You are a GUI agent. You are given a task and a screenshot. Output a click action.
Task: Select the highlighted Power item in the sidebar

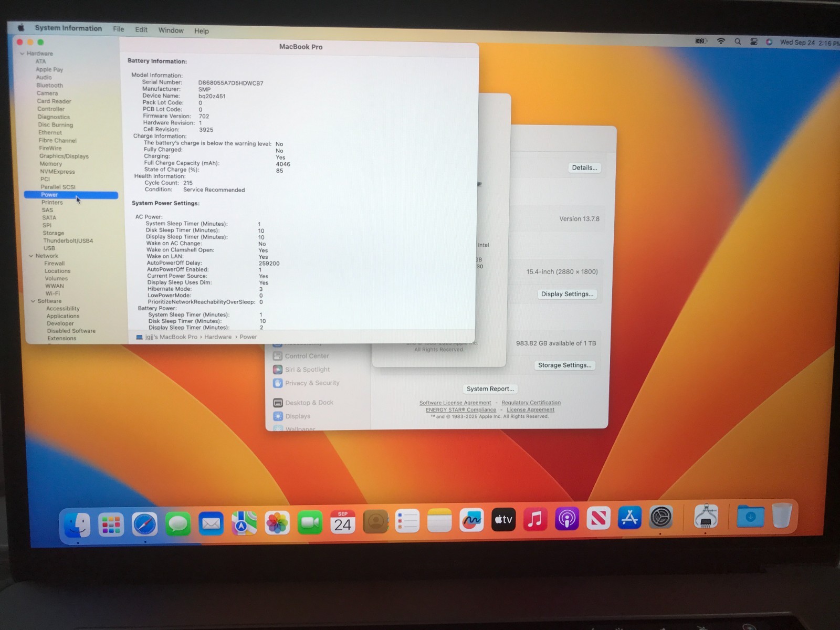(x=71, y=195)
